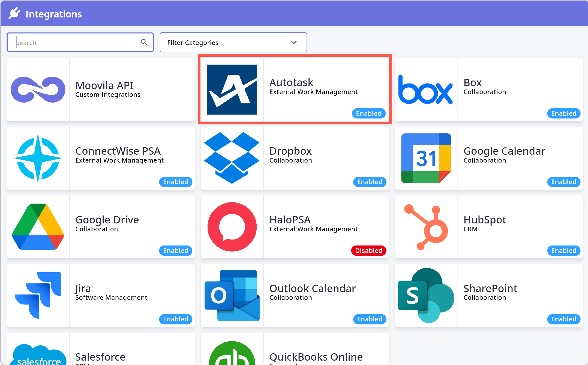Viewport: 588px width, 365px height.
Task: Click the Autotask logo icon
Action: (x=232, y=89)
